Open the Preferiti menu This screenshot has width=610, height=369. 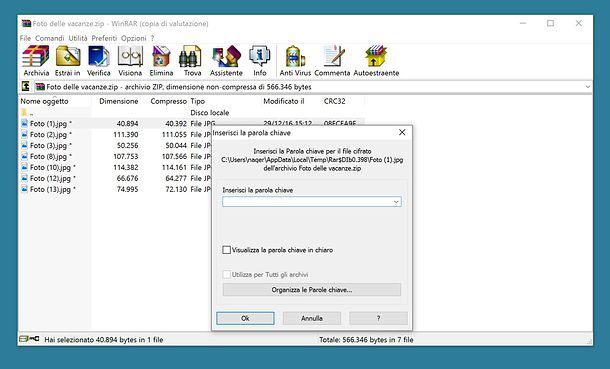pos(104,38)
